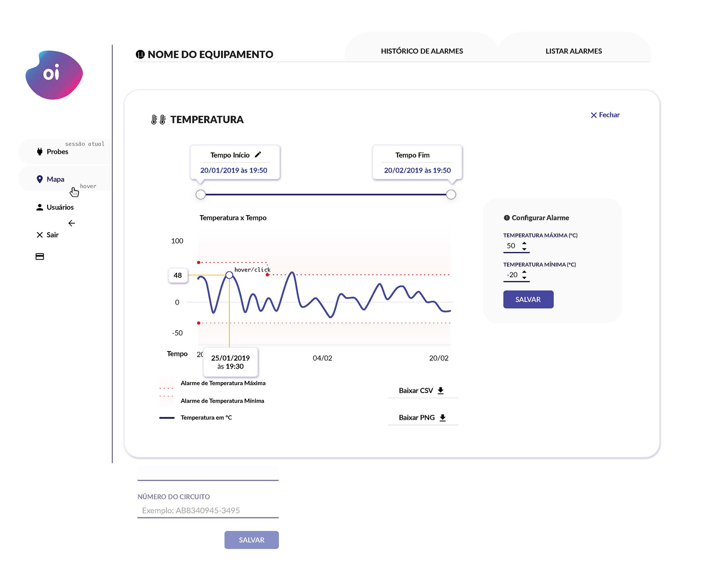Click the lower red alarm marker dot
Screen dimensions: 717x588
pos(199,323)
